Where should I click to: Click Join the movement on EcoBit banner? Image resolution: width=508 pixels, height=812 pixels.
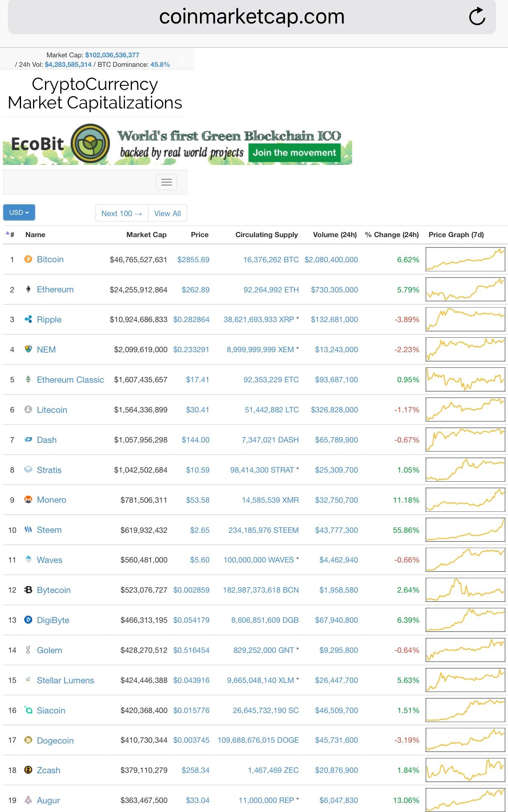tap(294, 153)
